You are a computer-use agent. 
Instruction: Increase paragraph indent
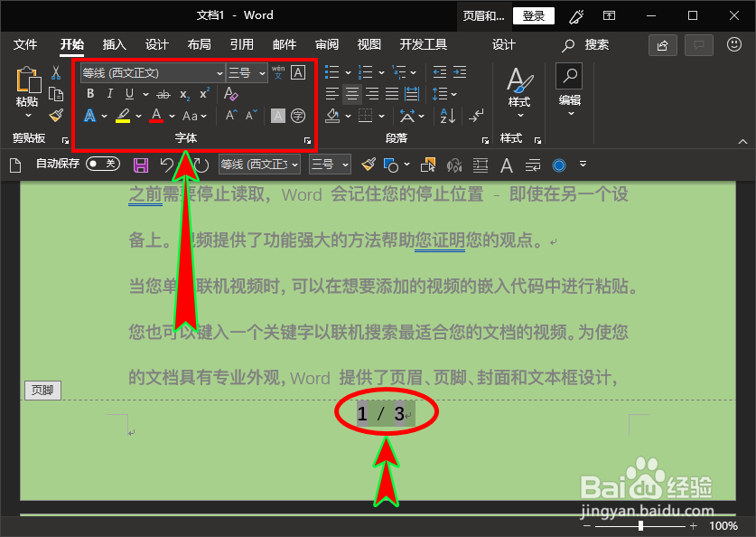click(460, 72)
